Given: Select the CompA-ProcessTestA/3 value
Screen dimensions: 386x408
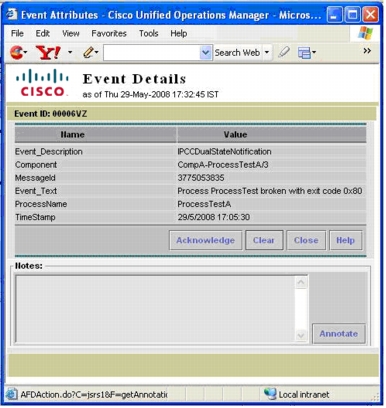Looking at the screenshot, I should 223,165.
